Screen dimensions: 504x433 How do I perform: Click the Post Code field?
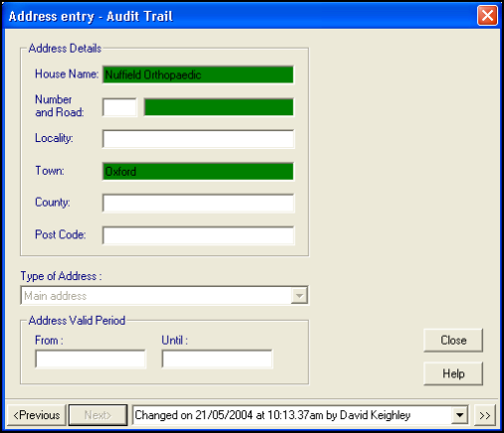[198, 235]
